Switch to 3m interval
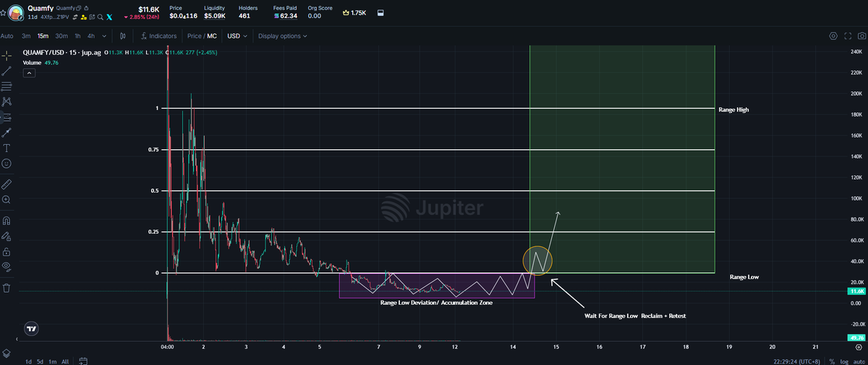This screenshot has width=868, height=365. click(x=26, y=35)
